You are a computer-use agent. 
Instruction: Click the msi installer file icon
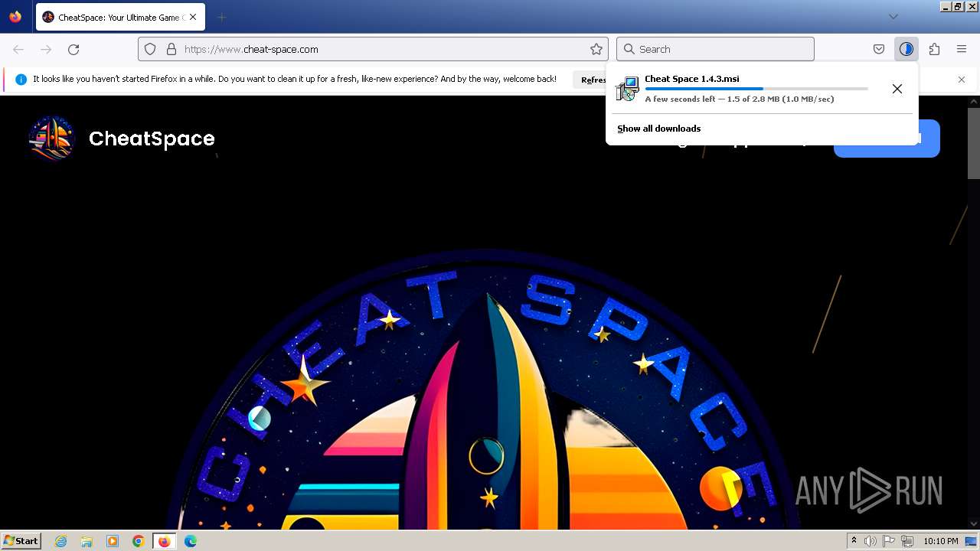point(627,89)
